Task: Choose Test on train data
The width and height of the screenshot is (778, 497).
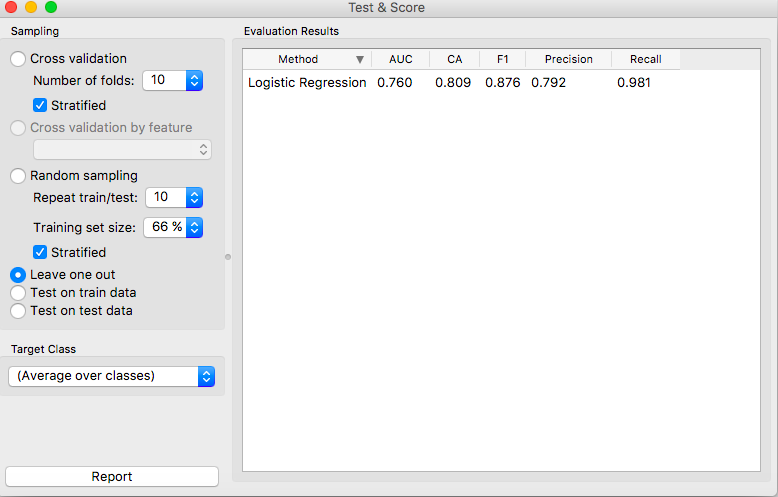Action: point(18,293)
